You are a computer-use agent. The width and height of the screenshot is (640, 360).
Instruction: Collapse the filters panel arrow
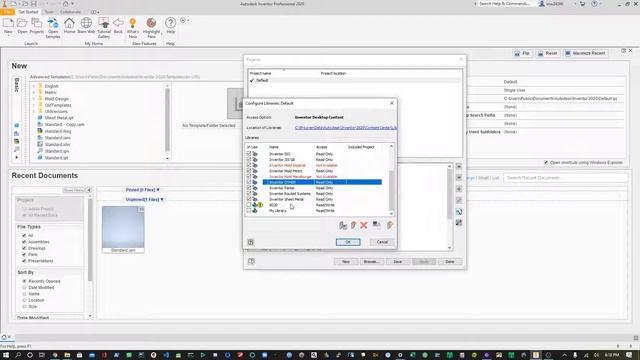pos(89,190)
